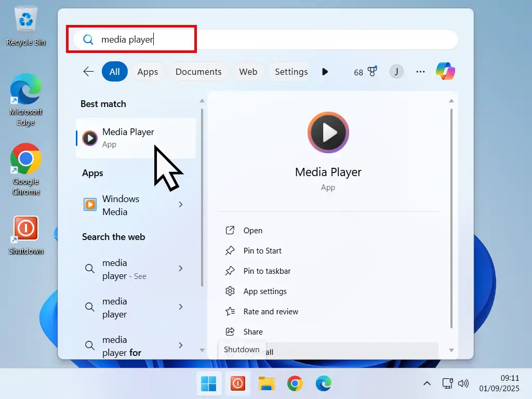This screenshot has height=399, width=532.
Task: Open Google Chrome desktop shortcut
Action: click(x=26, y=169)
